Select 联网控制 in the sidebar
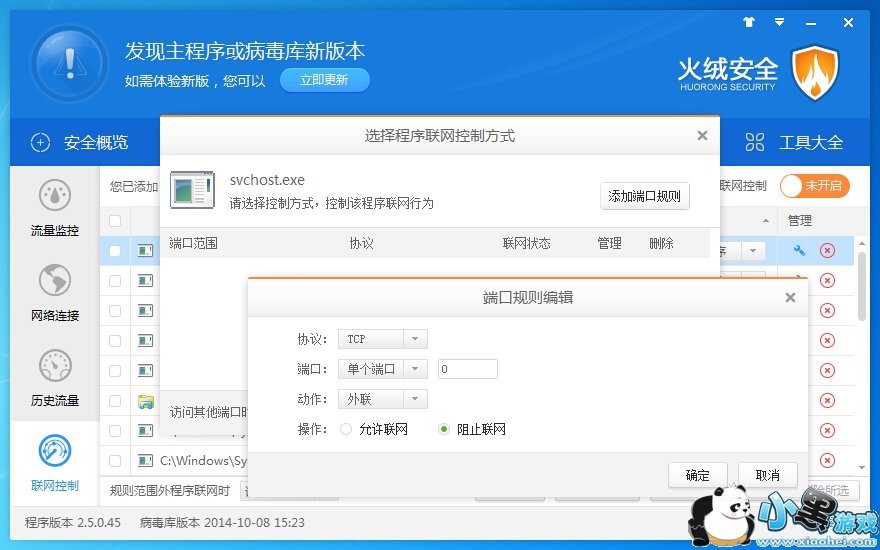Image resolution: width=880 pixels, height=550 pixels. (55, 463)
